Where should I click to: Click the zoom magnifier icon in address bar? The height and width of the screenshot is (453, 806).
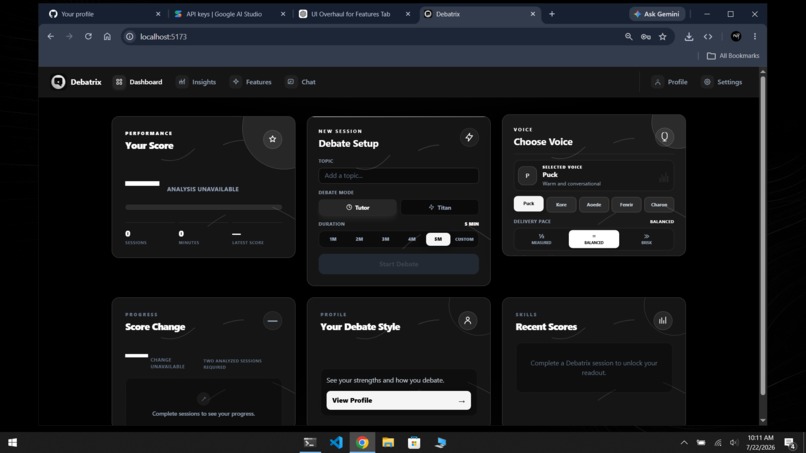[629, 37]
